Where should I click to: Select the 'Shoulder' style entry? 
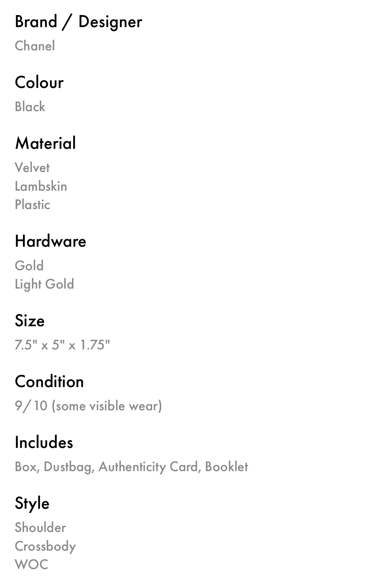40,528
